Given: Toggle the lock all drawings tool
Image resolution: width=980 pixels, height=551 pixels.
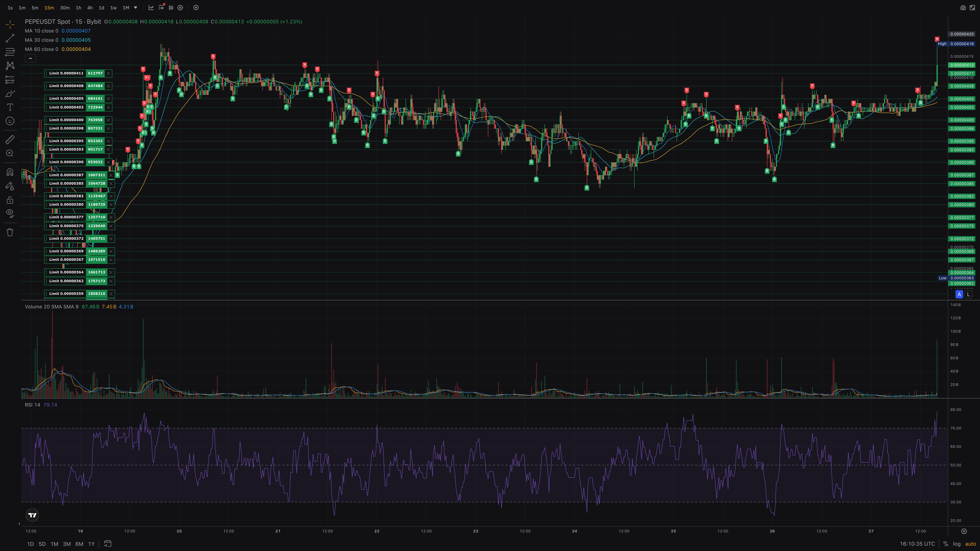Looking at the screenshot, I should click(10, 200).
